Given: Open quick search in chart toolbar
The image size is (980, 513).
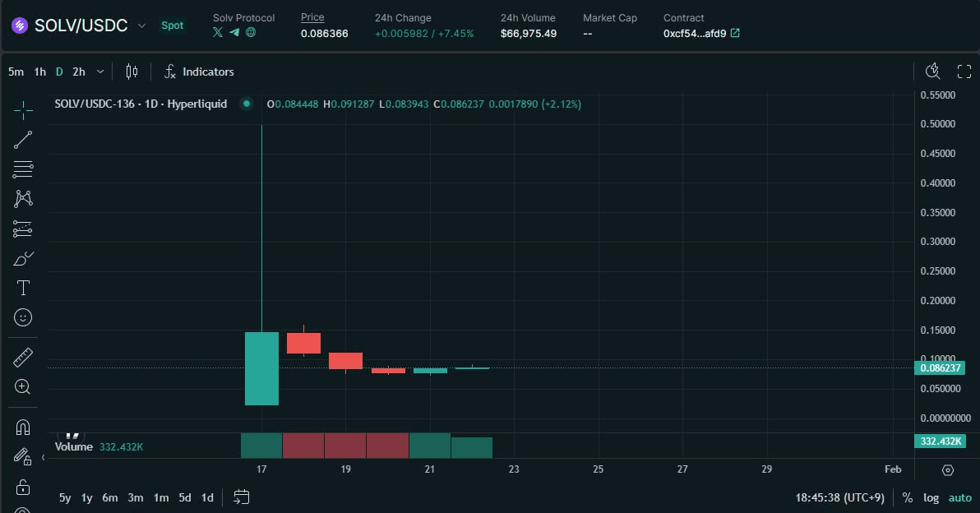Looking at the screenshot, I should 932,72.
